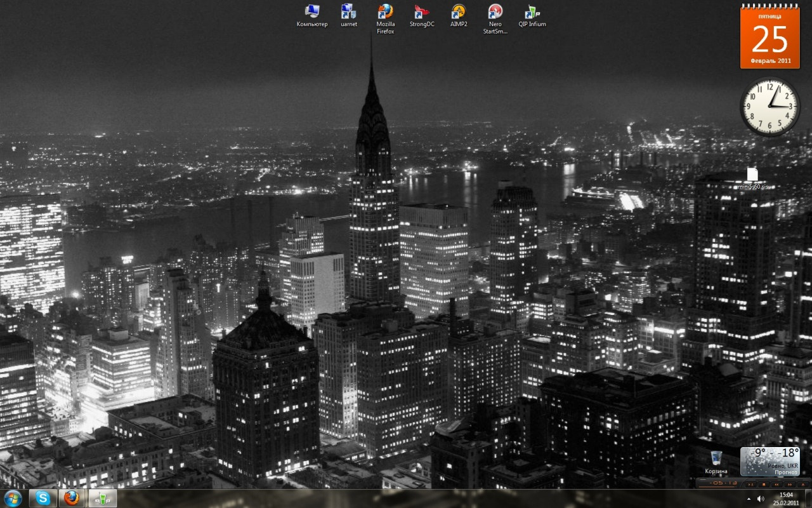812x508 pixels.
Task: Launch the uarnet network shortcut
Action: (x=349, y=12)
